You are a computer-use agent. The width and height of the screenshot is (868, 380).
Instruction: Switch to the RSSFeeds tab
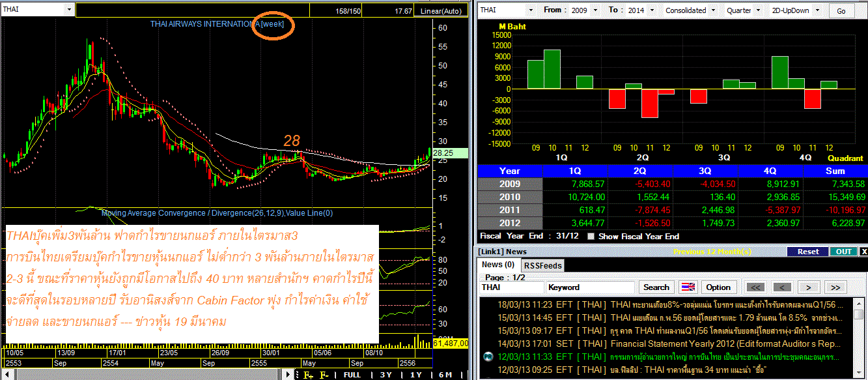(543, 265)
